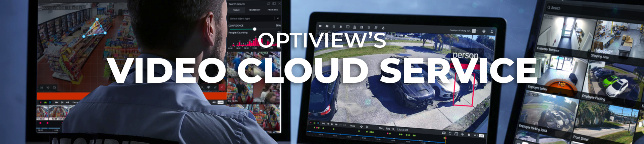Expand the Select object type dropdown
The image size is (644, 144).
click(x=255, y=19)
